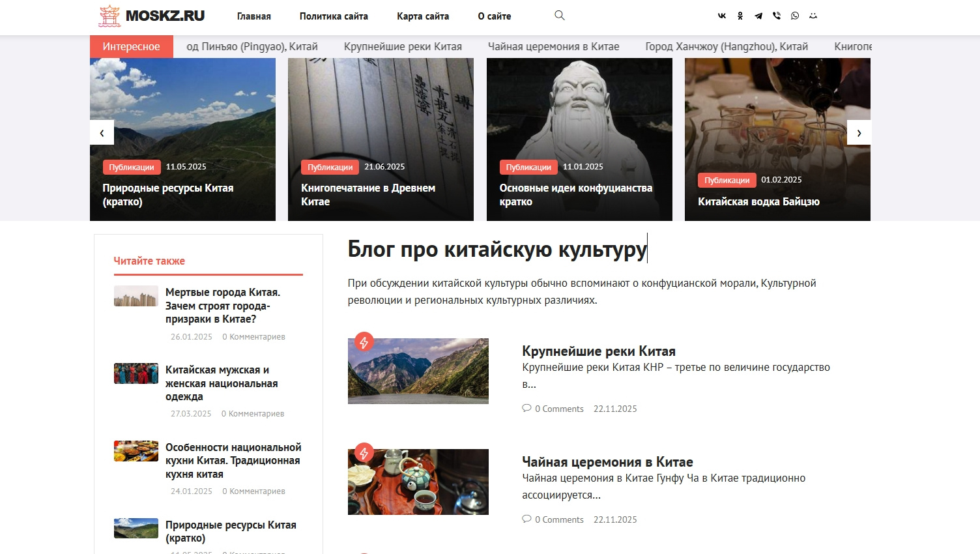Click slide date 01.02.2025
This screenshot has width=980, height=554.
coord(781,180)
